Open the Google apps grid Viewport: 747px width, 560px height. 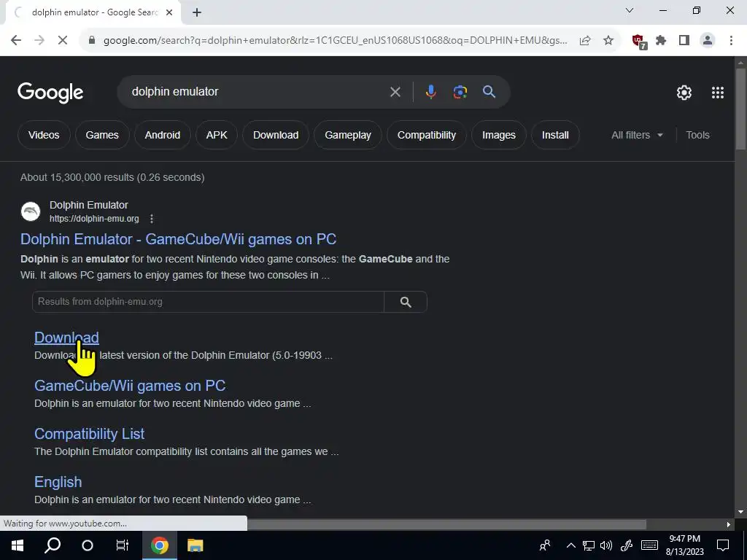coord(718,93)
